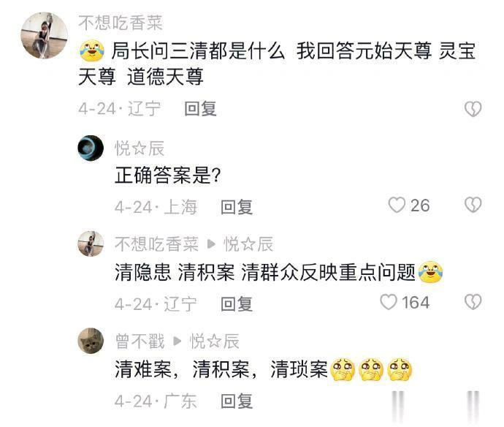Reply to the 清隐患 清积案 comment

point(237,303)
